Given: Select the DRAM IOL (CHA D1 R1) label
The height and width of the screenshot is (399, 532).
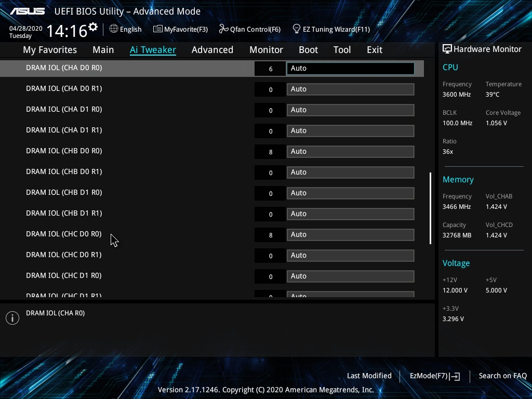Looking at the screenshot, I should [64, 130].
